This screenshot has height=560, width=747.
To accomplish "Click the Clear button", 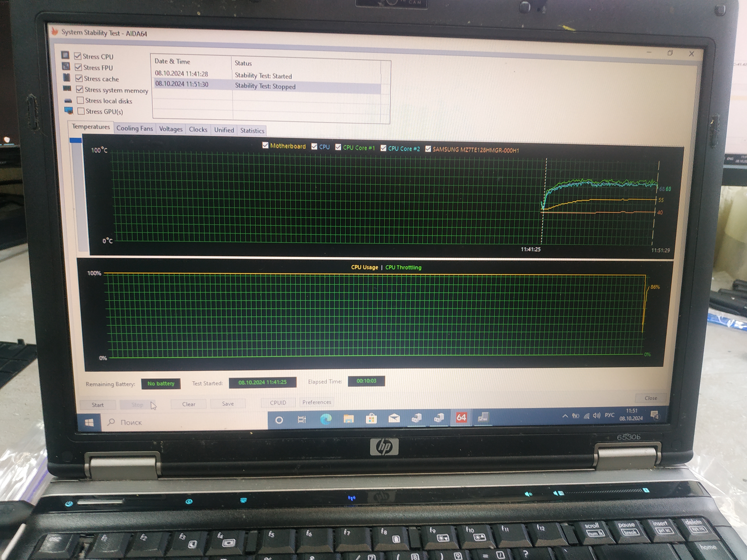I will (189, 404).
